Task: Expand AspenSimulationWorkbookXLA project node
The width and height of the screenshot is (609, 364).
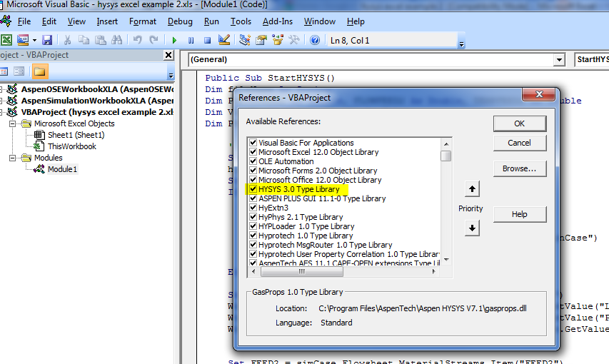Action: (x=1, y=101)
